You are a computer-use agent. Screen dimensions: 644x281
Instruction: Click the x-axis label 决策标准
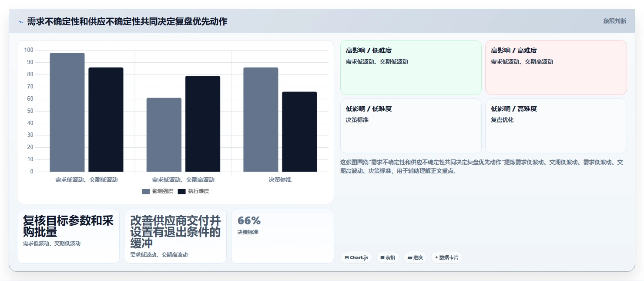click(280, 179)
